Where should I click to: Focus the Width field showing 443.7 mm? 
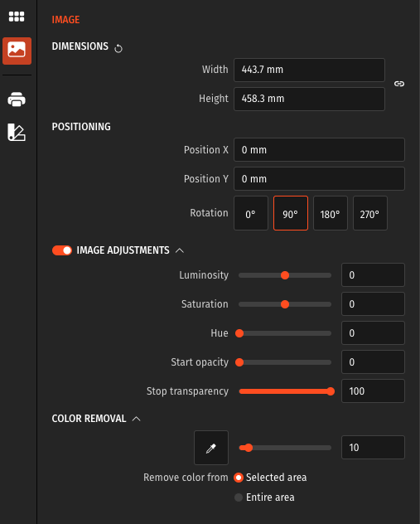(309, 70)
